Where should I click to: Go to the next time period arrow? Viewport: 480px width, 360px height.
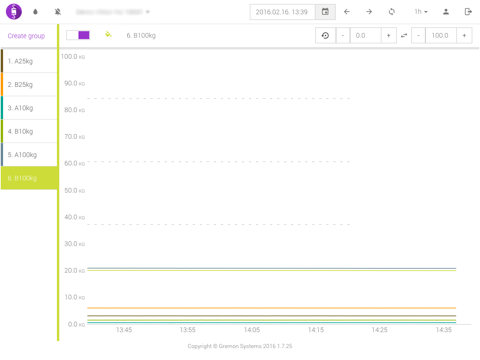[x=369, y=12]
